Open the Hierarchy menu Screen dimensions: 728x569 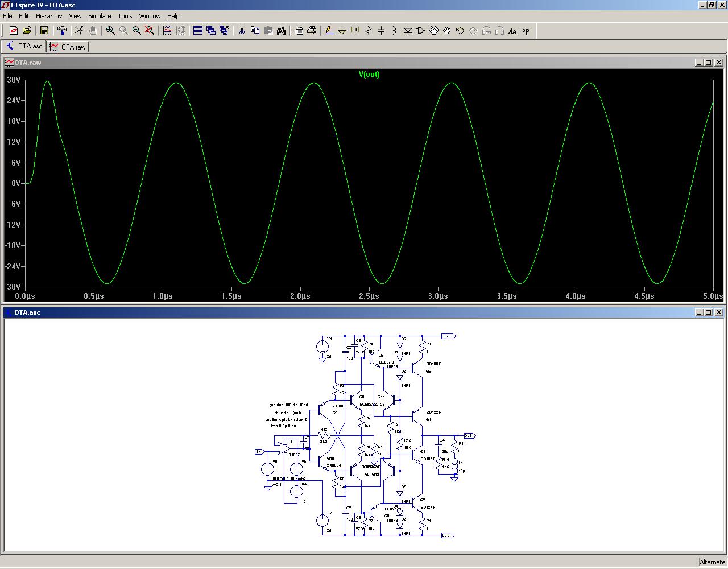pos(49,16)
